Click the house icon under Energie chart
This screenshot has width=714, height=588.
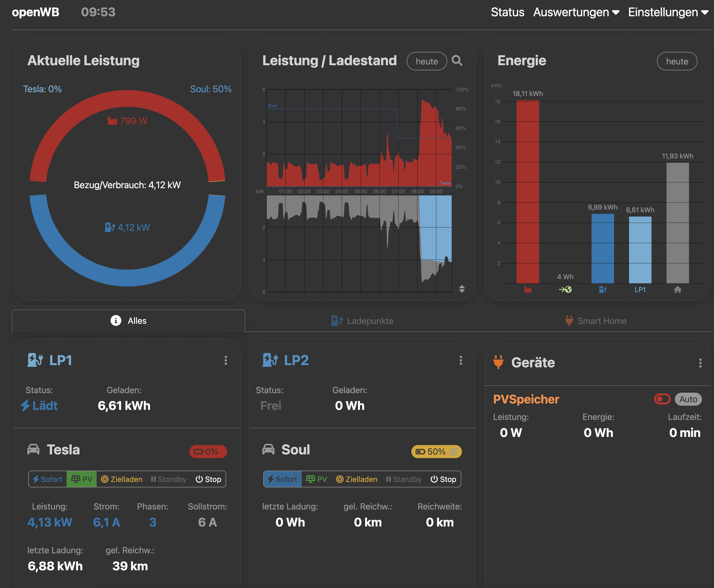(677, 290)
